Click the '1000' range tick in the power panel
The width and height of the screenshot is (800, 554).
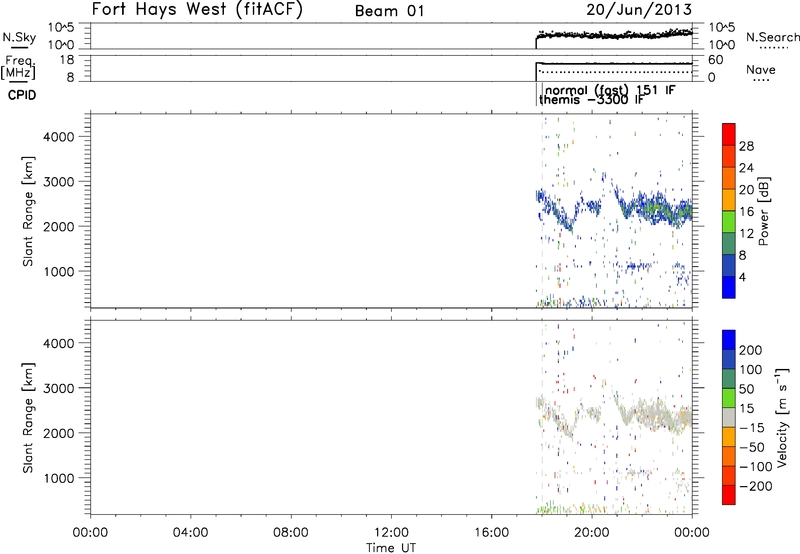[x=58, y=271]
